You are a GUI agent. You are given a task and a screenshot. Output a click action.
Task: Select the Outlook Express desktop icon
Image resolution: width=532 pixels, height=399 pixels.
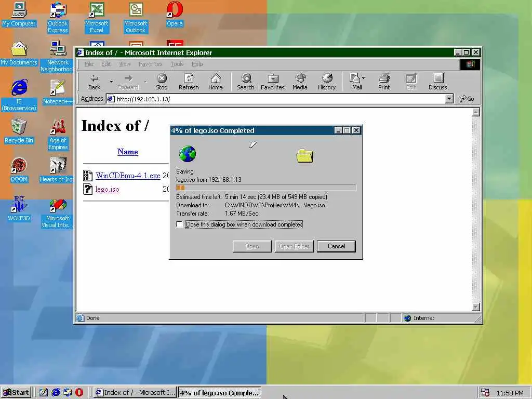(58, 18)
